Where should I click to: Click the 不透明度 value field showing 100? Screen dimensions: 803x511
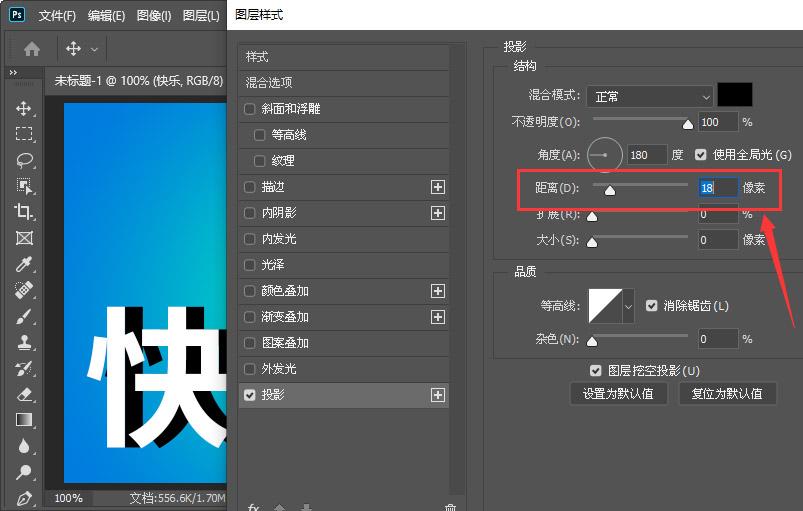pos(718,122)
